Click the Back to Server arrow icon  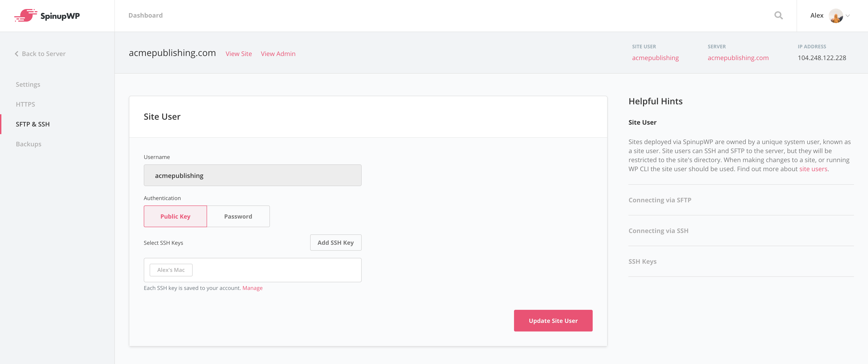tap(17, 54)
